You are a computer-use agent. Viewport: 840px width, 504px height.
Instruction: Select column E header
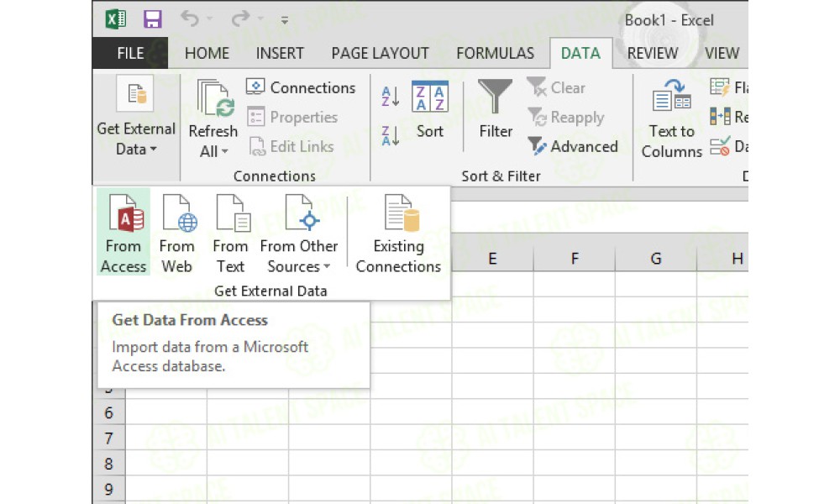pos(492,258)
